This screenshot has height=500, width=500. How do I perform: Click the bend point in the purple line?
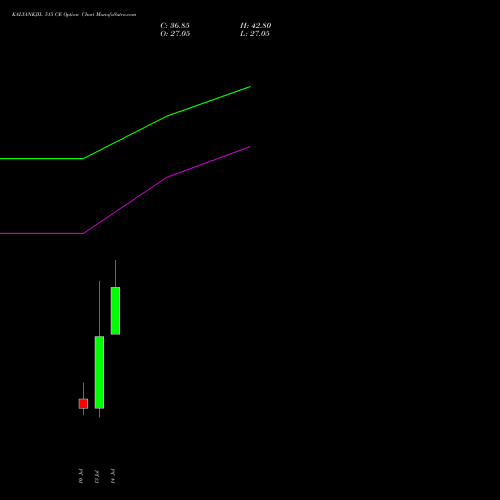(x=83, y=233)
